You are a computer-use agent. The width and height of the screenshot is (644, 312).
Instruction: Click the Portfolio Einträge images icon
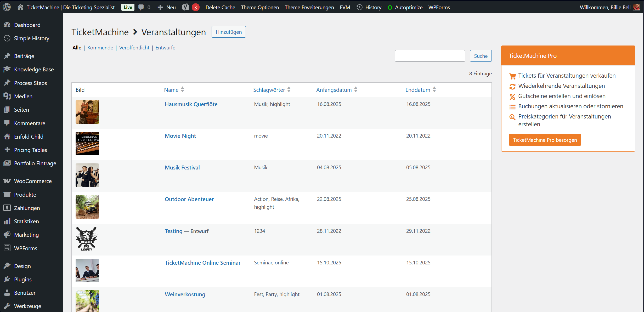(7, 163)
